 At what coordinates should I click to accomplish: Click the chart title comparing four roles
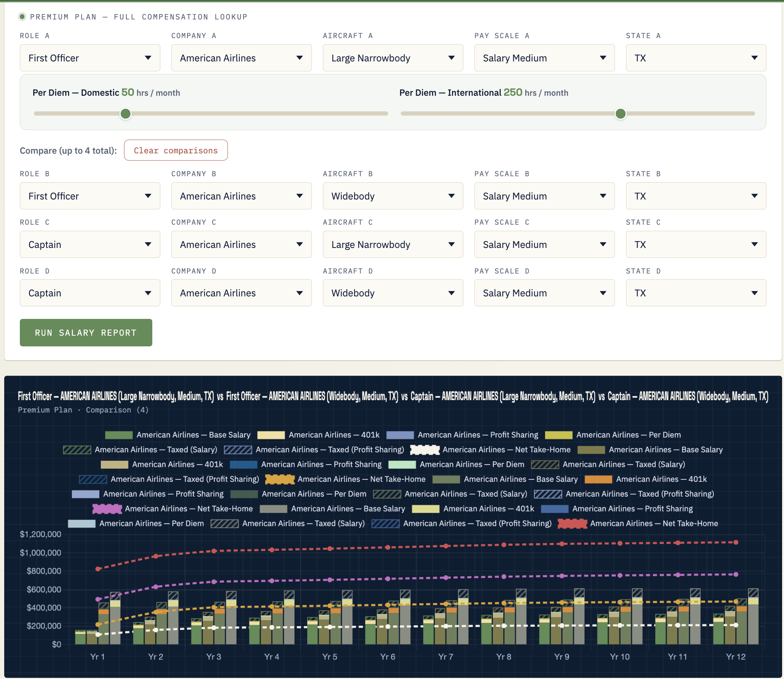[393, 396]
